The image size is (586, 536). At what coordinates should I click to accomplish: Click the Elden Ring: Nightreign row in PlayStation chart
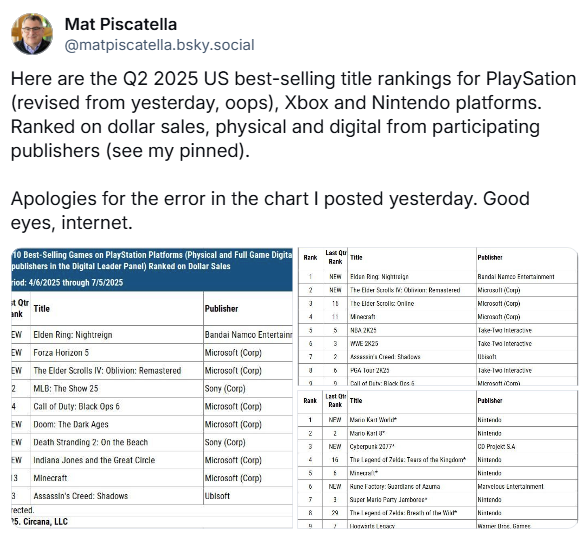click(x=152, y=335)
